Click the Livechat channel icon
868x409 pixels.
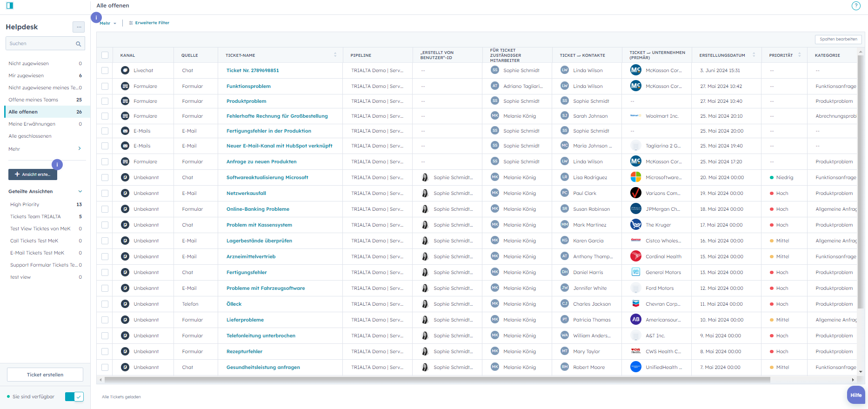(125, 70)
